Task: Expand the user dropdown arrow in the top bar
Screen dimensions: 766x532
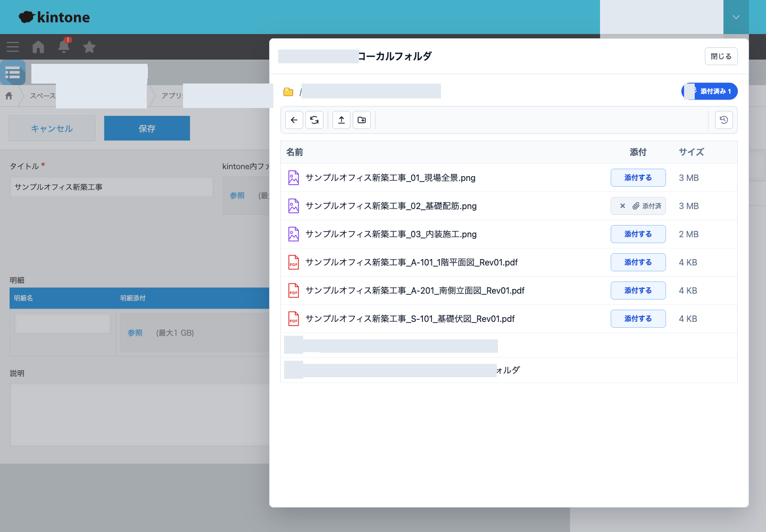Action: pos(736,17)
